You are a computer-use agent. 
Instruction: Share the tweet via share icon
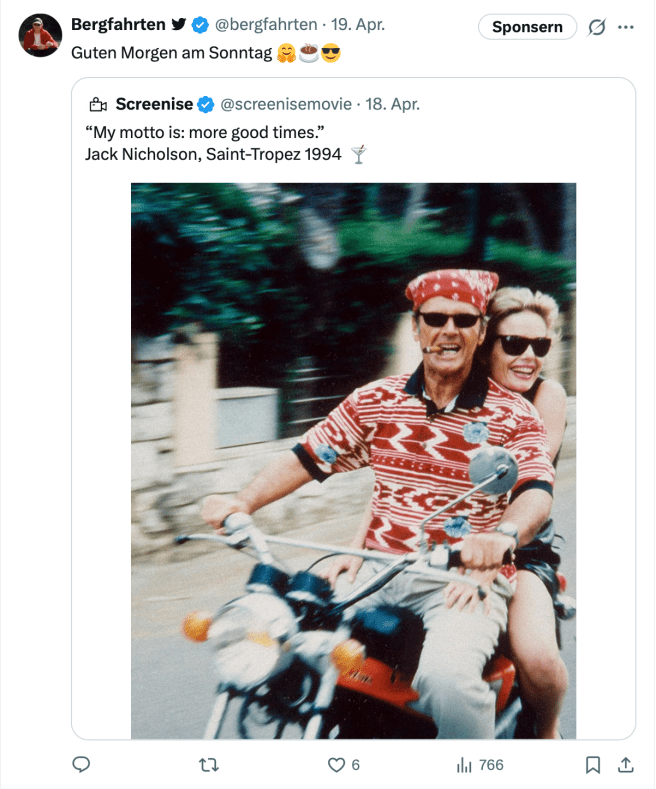tap(626, 765)
